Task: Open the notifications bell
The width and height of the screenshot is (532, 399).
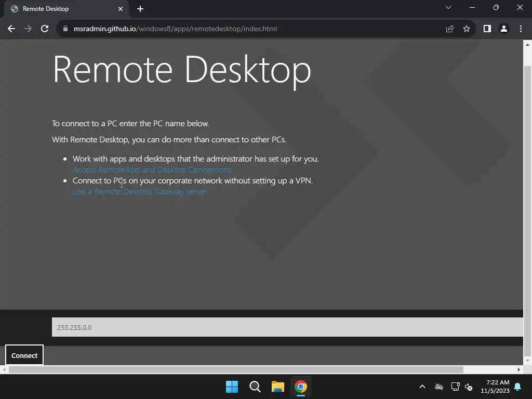Action: [x=518, y=387]
